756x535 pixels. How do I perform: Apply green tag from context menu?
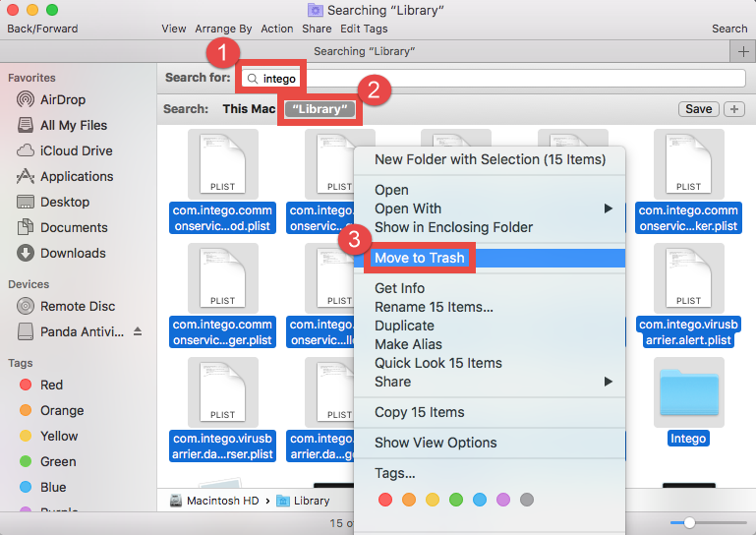456,500
